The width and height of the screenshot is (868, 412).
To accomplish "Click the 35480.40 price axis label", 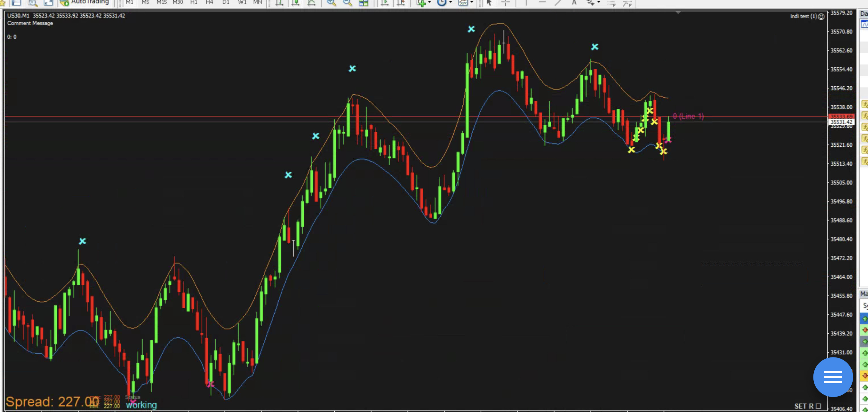I will [x=841, y=239].
